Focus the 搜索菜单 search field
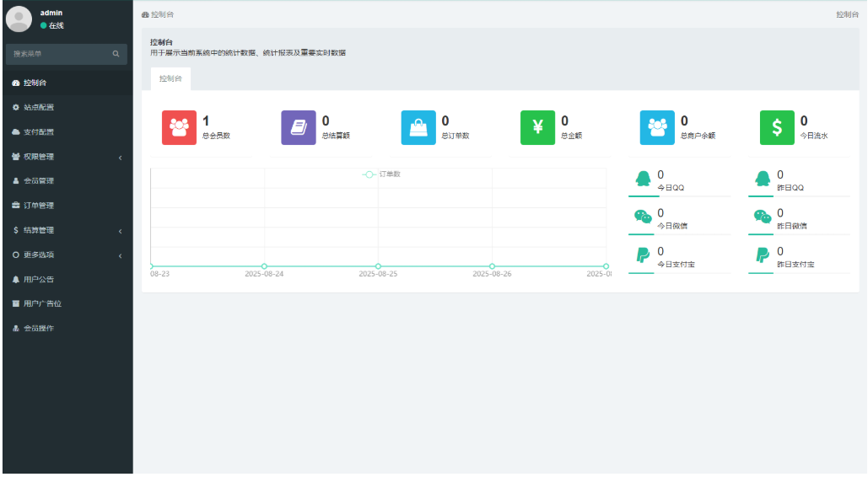This screenshot has height=477, width=868. (59, 54)
